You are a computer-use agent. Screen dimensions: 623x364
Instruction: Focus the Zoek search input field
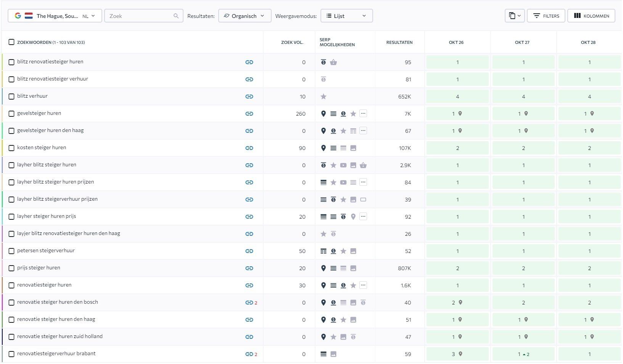tap(143, 16)
